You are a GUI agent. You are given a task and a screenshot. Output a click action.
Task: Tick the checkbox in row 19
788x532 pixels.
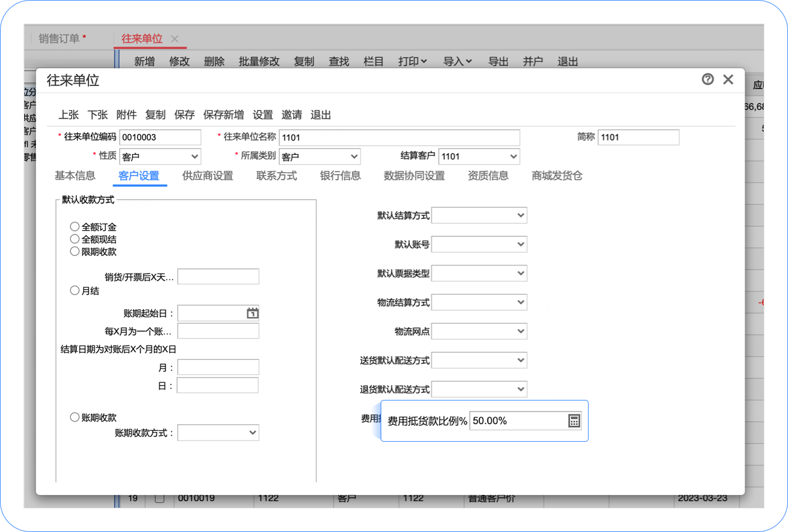160,499
